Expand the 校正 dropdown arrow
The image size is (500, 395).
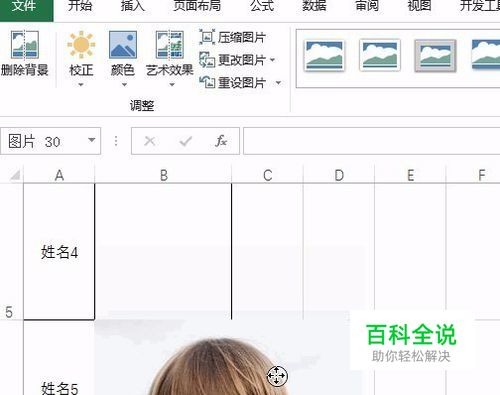click(81, 85)
